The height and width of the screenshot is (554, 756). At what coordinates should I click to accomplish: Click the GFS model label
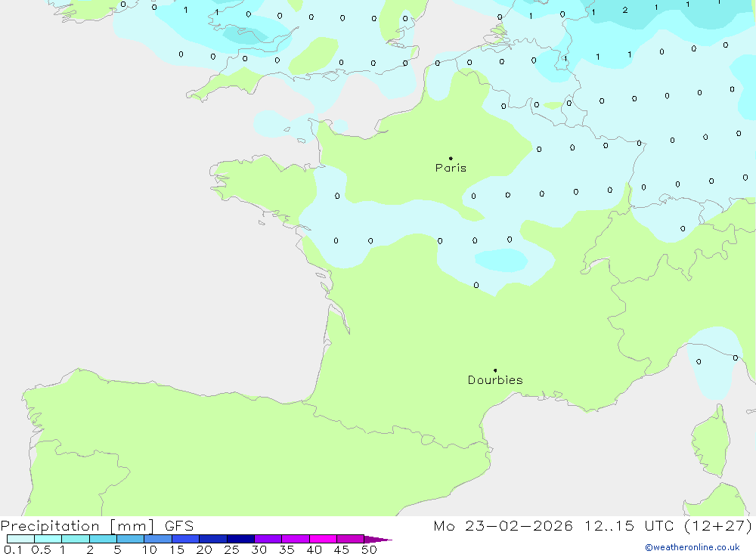(x=179, y=526)
